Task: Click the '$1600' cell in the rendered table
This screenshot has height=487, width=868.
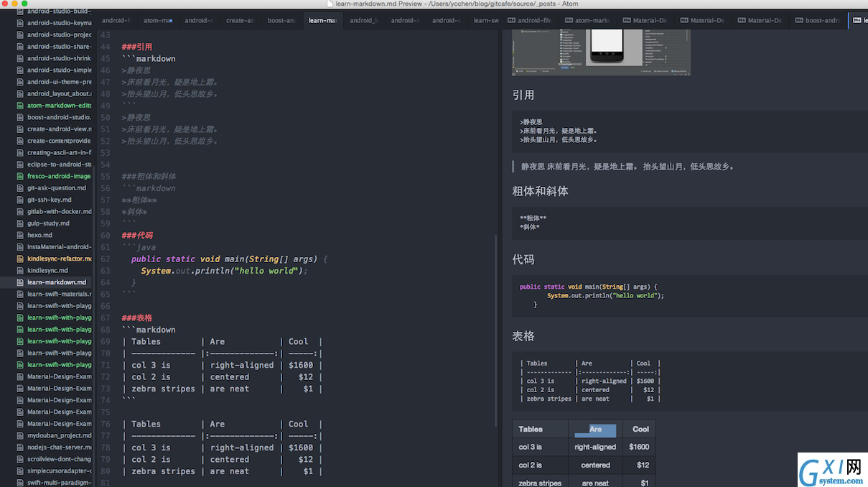Action: tap(639, 447)
